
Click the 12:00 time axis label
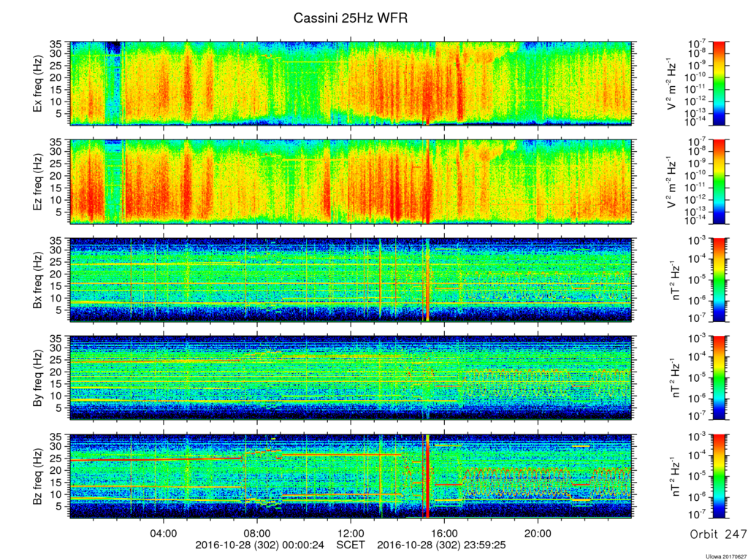pos(351,533)
